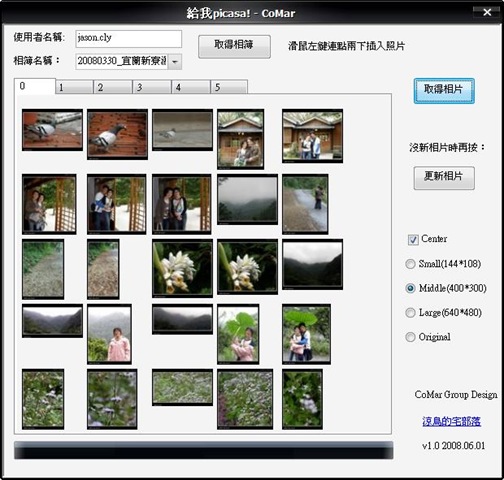
Task: Switch to tab 5
Action: [229, 87]
